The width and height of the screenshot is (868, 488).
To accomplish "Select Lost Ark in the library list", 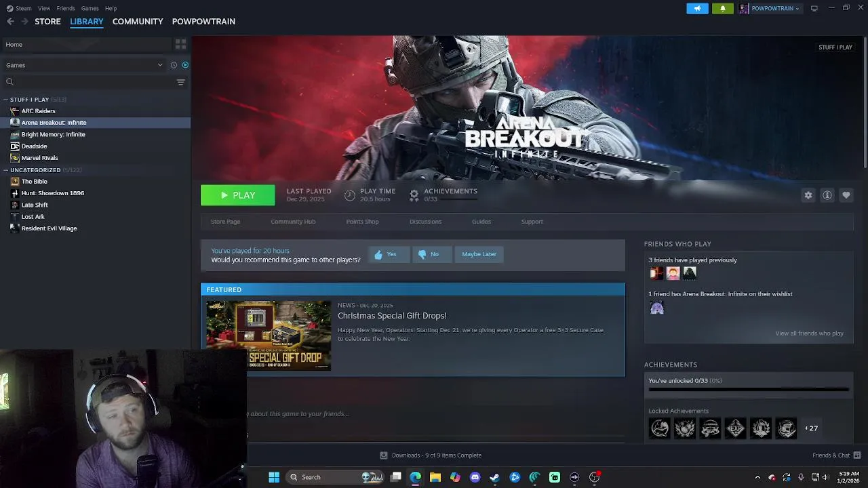I will click(33, 217).
